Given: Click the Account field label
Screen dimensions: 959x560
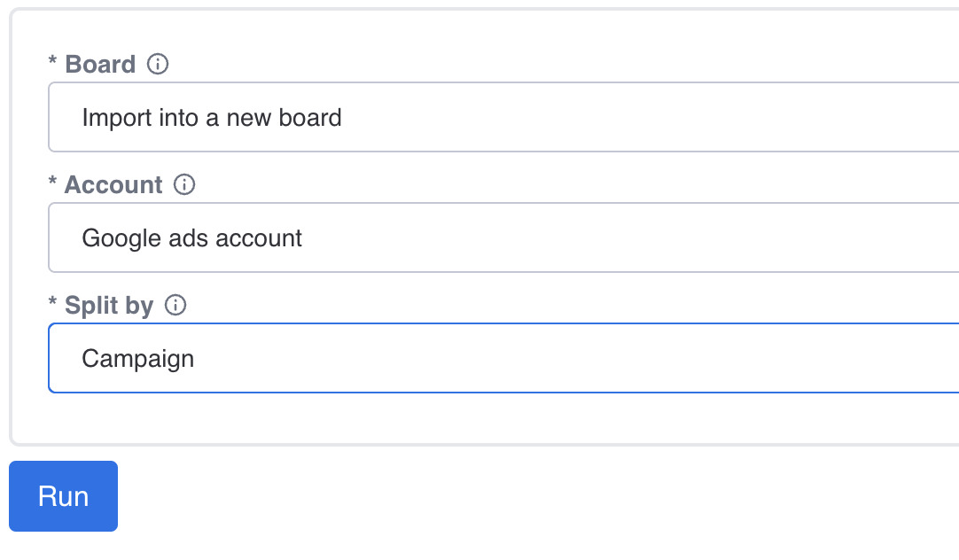Looking at the screenshot, I should pos(113,184).
